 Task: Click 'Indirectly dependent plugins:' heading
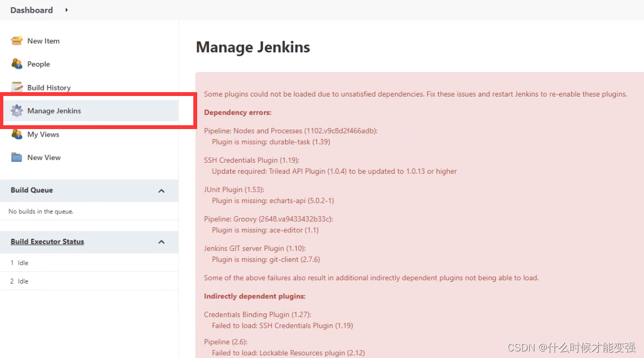(x=255, y=296)
